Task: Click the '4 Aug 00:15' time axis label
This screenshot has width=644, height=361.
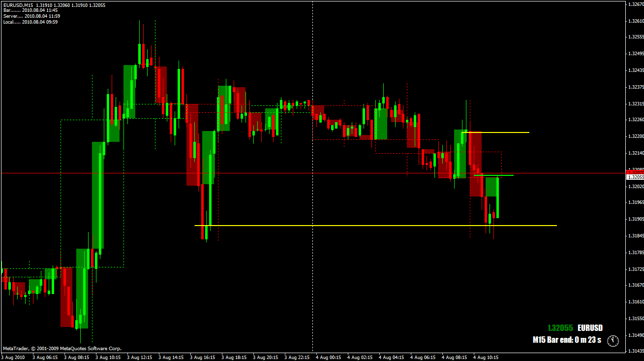Action: click(x=329, y=357)
